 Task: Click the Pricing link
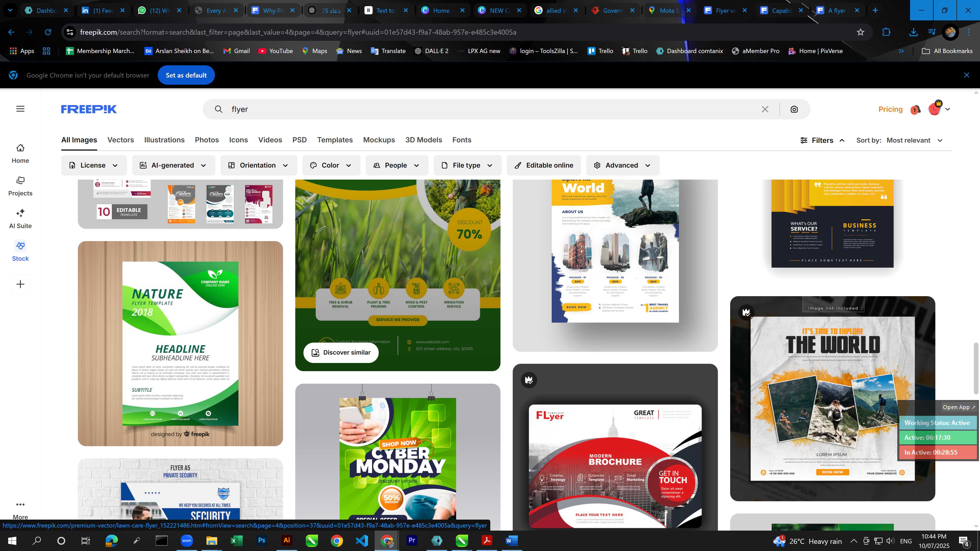click(890, 109)
